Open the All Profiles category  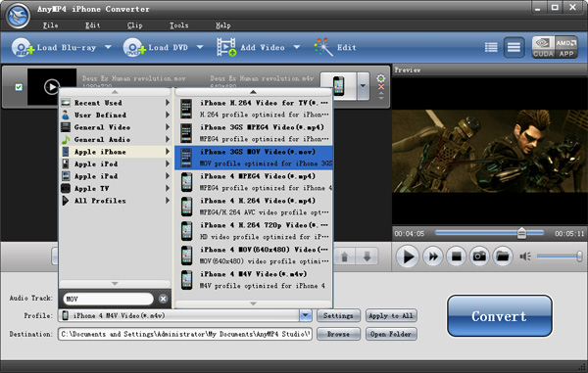point(115,201)
